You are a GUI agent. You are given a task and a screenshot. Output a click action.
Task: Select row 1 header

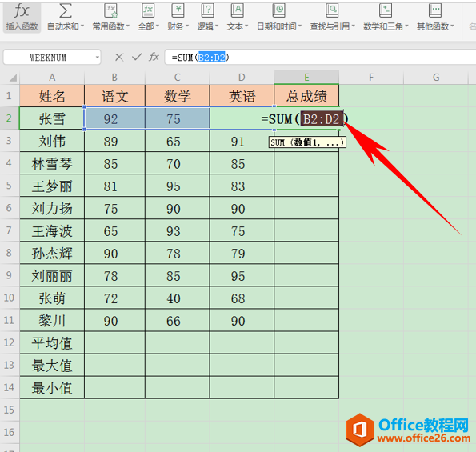tap(9, 96)
